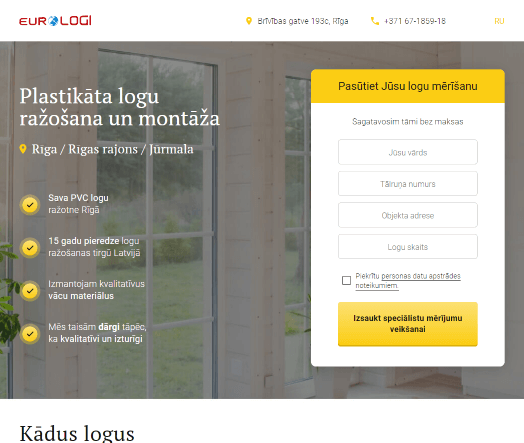Select the Objekta adrese field
Viewport: 524px width, 443px height.
pyautogui.click(x=408, y=215)
